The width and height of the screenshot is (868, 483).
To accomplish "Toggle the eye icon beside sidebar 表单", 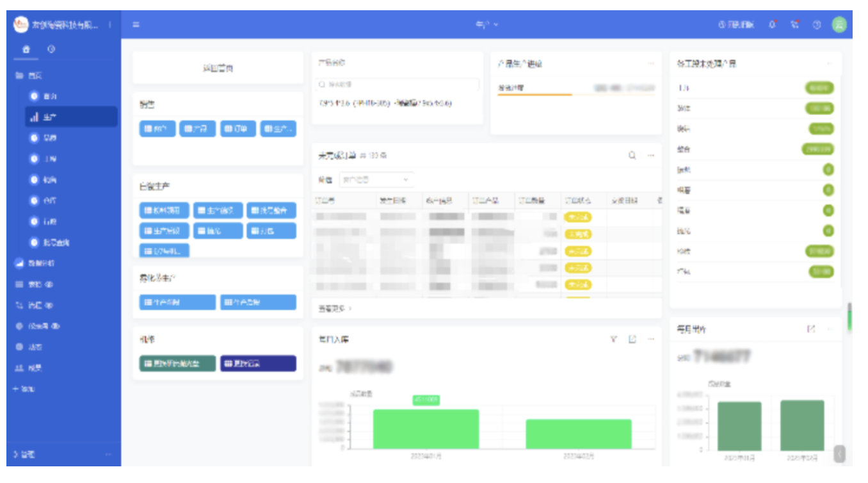I will (x=49, y=284).
